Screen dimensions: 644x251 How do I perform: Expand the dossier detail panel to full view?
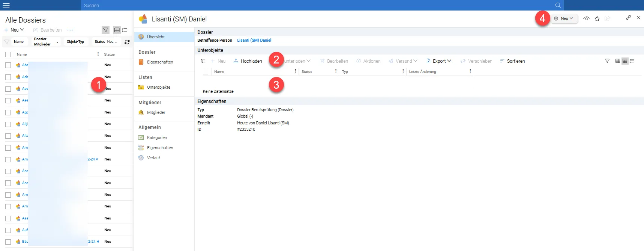(x=628, y=18)
